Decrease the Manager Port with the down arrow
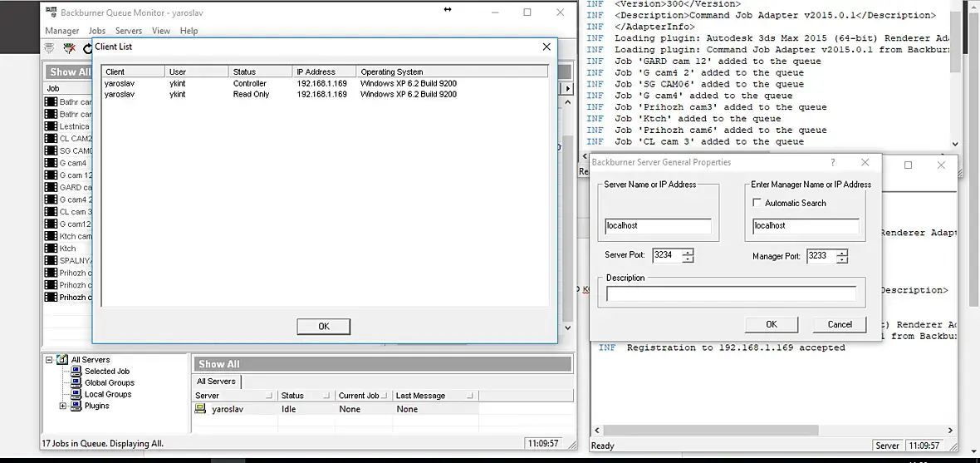Image resolution: width=980 pixels, height=463 pixels. (842, 259)
